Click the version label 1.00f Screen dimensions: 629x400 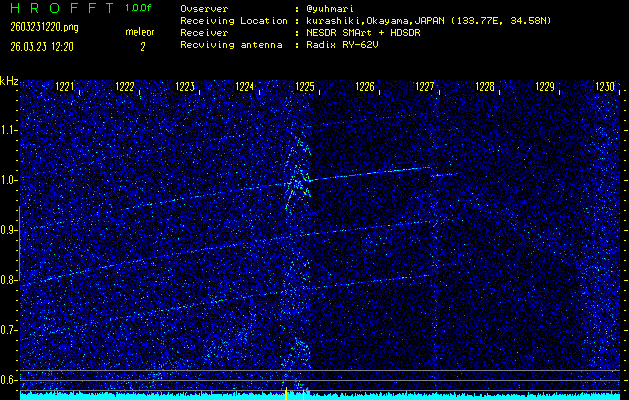click(138, 8)
